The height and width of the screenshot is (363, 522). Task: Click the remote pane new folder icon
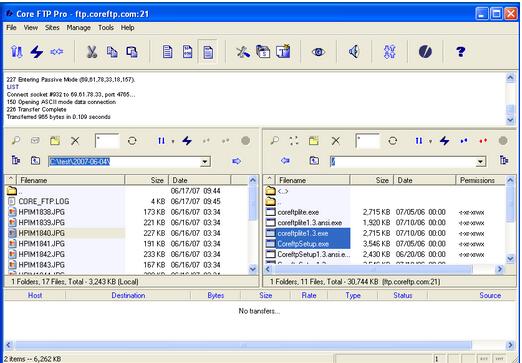pyautogui.click(x=314, y=141)
